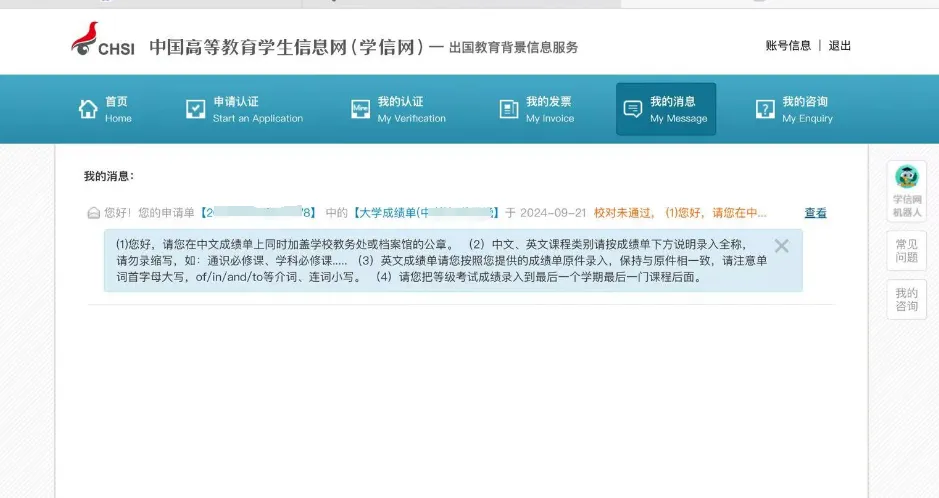Open the 首页 Home menu label
The image size is (939, 498).
pos(118,109)
